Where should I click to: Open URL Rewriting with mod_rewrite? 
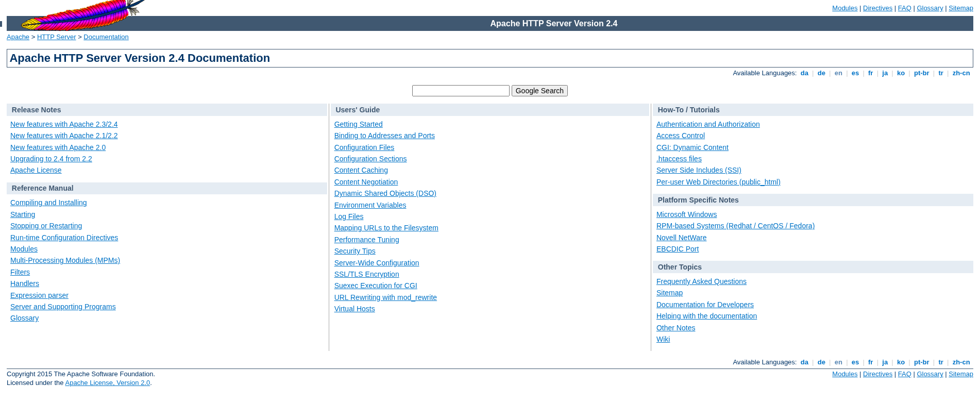coord(385,297)
